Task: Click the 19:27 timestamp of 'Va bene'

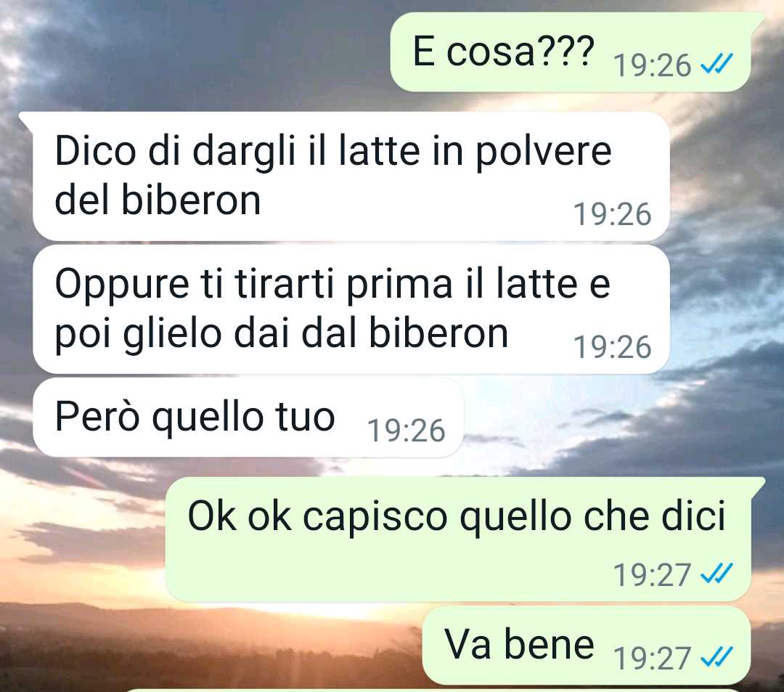Action: coord(652,659)
